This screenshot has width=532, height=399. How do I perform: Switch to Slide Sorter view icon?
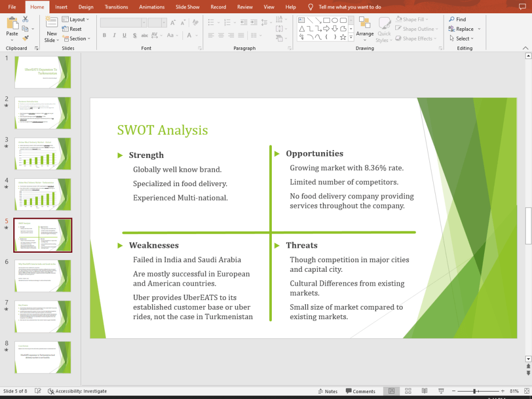pos(408,391)
